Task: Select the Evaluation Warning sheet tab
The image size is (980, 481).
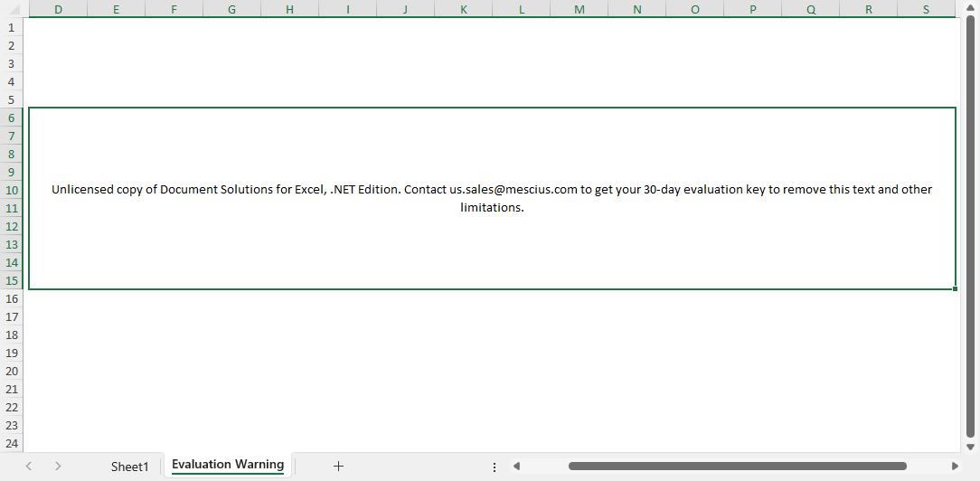Action: (x=228, y=465)
